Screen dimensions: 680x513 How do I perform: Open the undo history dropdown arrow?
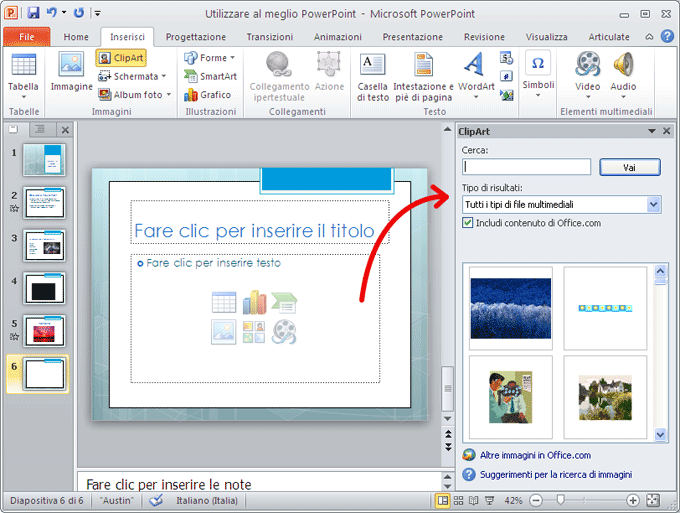(64, 12)
